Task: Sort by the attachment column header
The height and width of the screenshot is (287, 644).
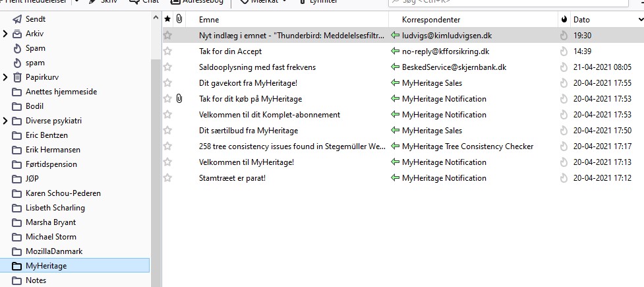Action: [x=179, y=19]
